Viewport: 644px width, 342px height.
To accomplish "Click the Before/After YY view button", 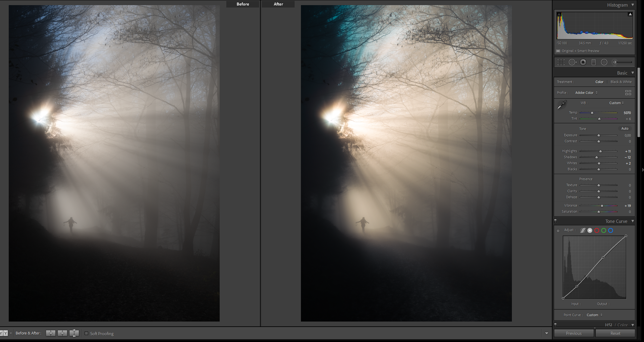I will click(x=4, y=333).
